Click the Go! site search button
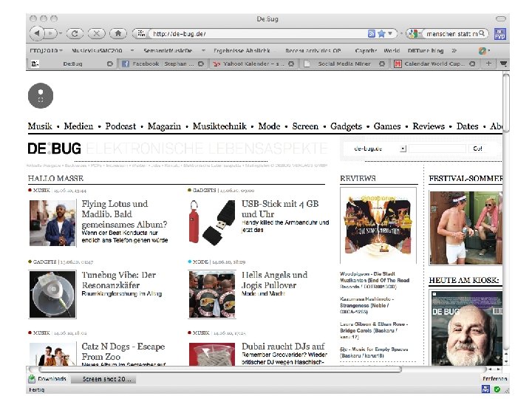The height and width of the screenshot is (399, 532). pyautogui.click(x=477, y=149)
